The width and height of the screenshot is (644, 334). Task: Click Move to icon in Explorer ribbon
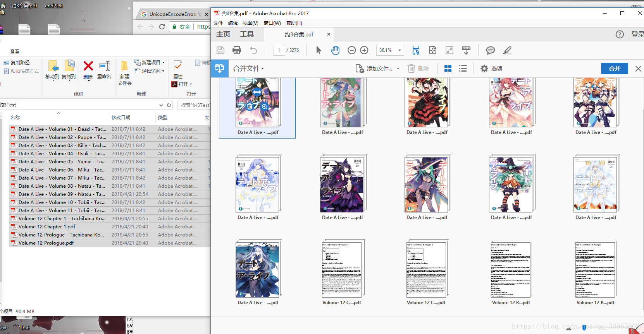(x=53, y=66)
